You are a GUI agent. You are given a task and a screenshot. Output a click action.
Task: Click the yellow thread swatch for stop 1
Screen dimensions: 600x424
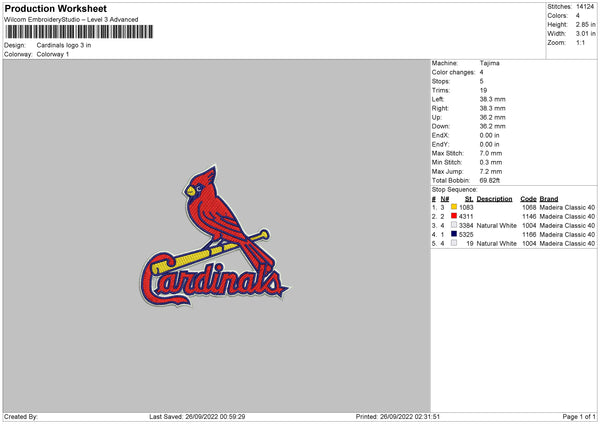(454, 207)
